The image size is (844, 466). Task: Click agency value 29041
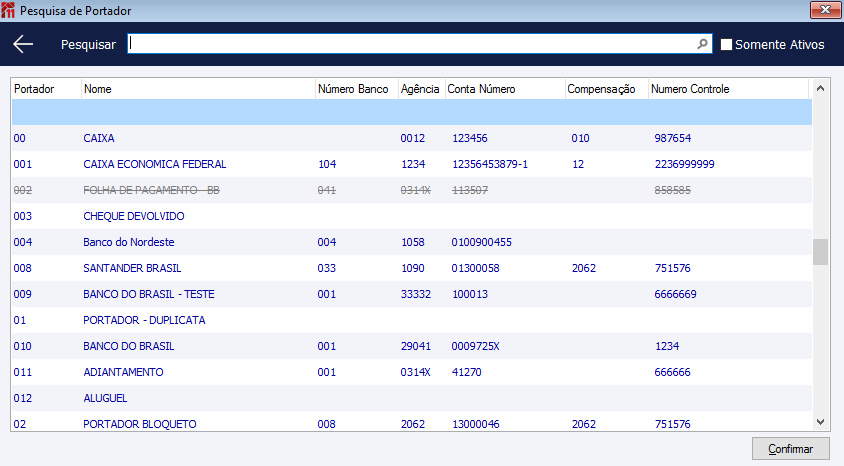click(416, 346)
